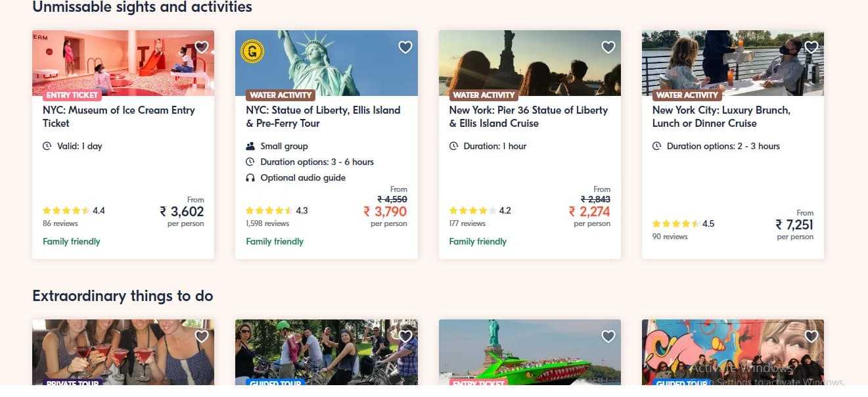
Task: Click the ENTRY TICKET tag on Ice Cream card
Action: pos(72,95)
